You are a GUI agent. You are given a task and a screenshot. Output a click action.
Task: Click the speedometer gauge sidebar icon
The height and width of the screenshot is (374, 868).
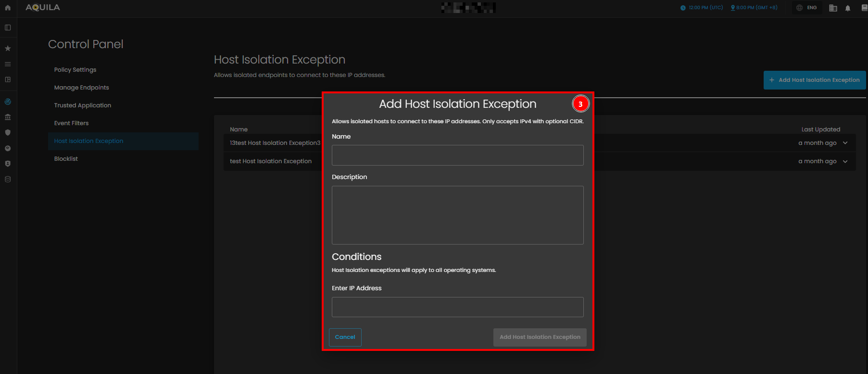[x=8, y=148]
